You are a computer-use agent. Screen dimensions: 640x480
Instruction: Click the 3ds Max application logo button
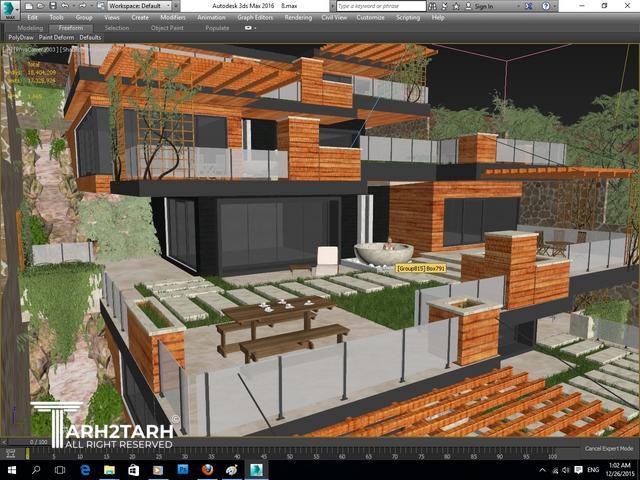pos(10,10)
